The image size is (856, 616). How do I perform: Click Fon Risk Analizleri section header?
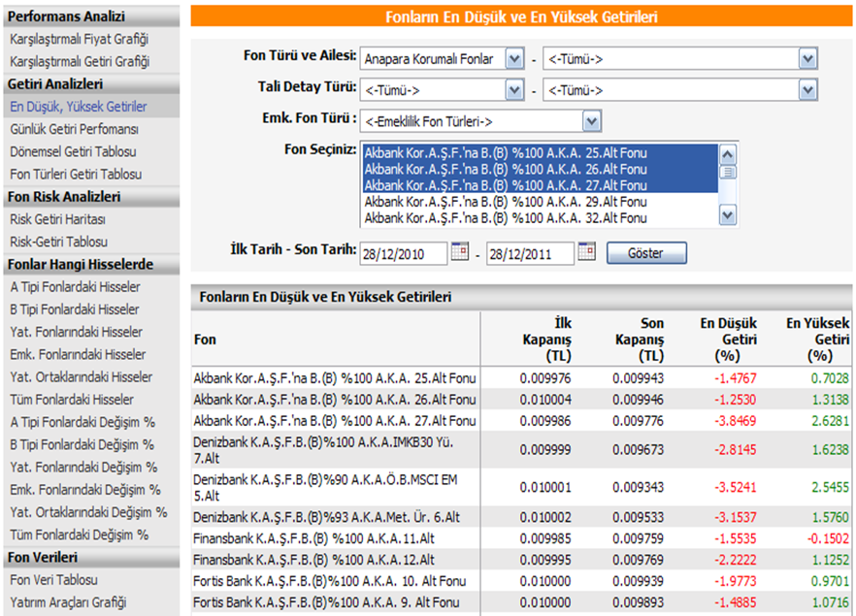click(91, 196)
